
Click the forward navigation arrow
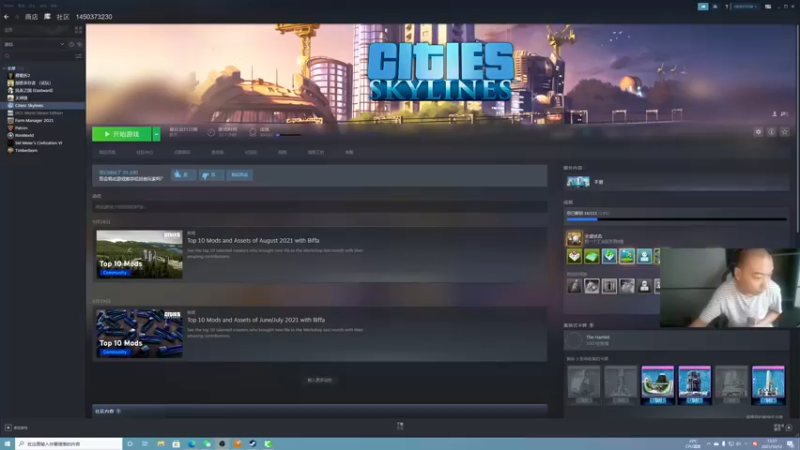[x=16, y=17]
